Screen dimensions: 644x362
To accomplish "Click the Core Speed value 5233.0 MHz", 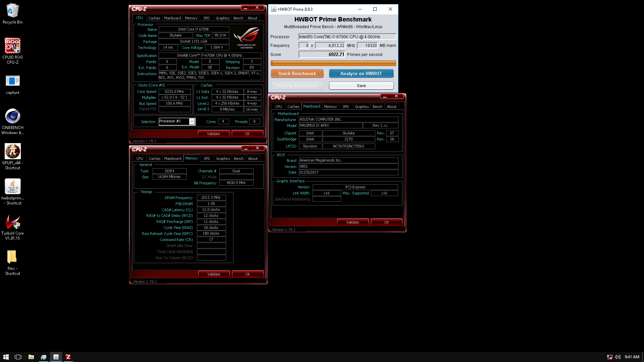I will 174,92.
